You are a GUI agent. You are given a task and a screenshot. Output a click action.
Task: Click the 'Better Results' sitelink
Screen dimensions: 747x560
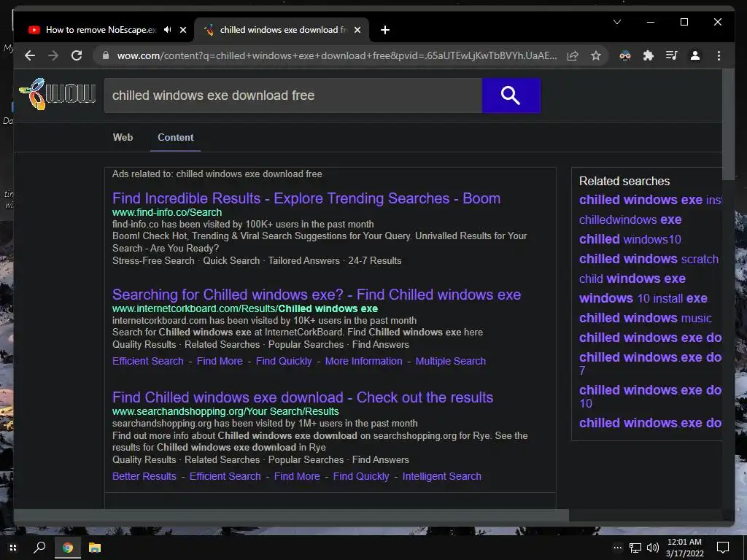pos(144,476)
